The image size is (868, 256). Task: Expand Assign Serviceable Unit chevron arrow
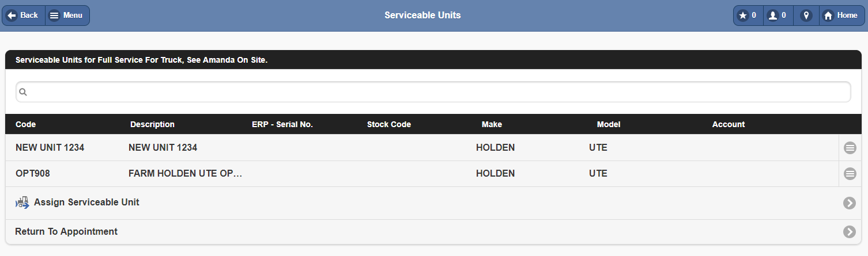click(850, 203)
